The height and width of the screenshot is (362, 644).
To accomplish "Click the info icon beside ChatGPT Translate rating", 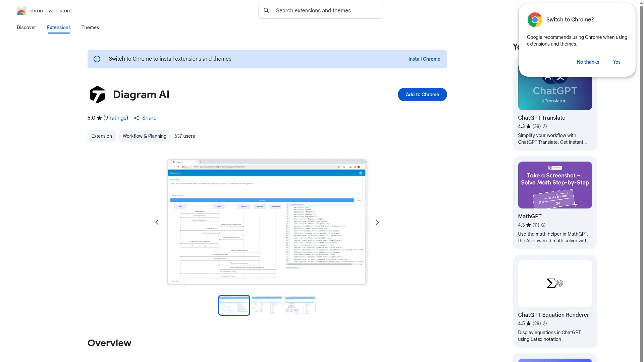I will [545, 126].
